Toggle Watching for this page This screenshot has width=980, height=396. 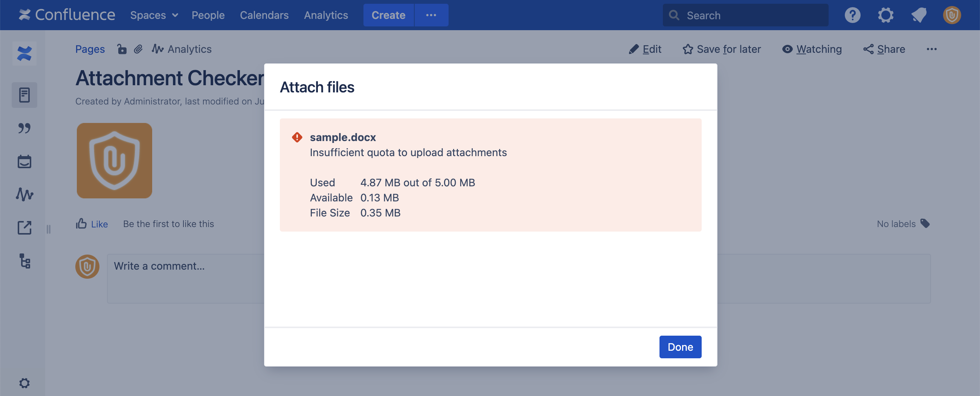point(812,49)
